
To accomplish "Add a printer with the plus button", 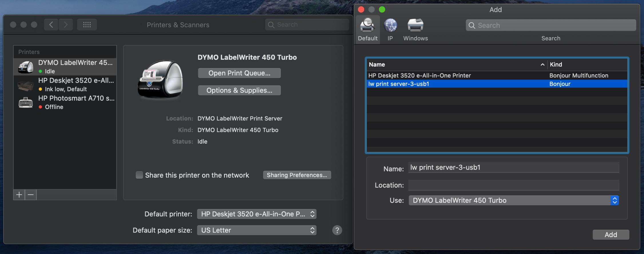I will (19, 195).
